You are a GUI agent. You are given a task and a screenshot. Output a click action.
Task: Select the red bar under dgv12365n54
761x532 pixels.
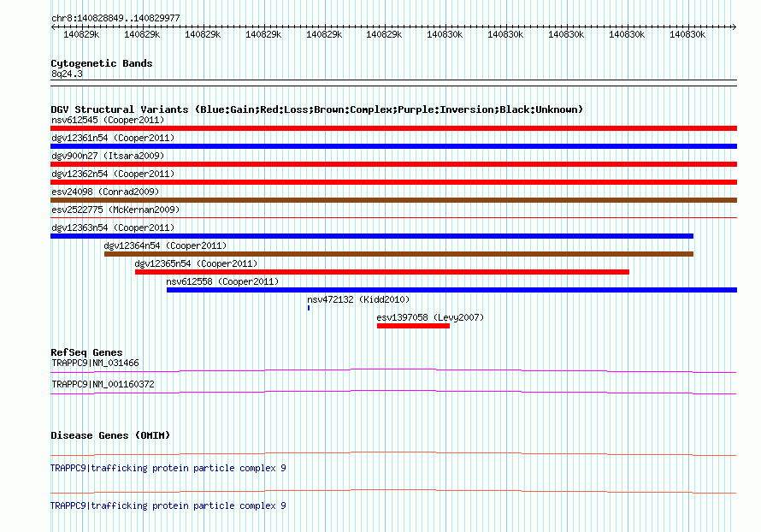click(x=382, y=272)
